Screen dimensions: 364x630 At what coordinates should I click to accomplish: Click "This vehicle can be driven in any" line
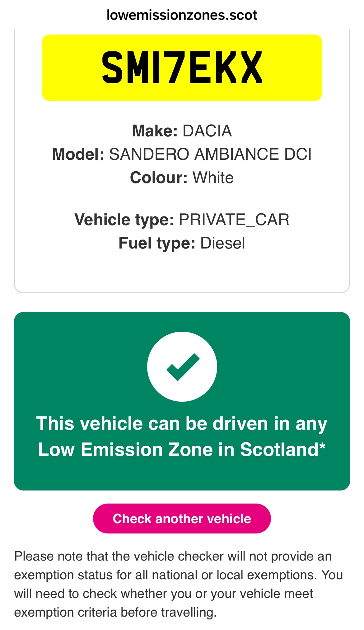pos(182,424)
